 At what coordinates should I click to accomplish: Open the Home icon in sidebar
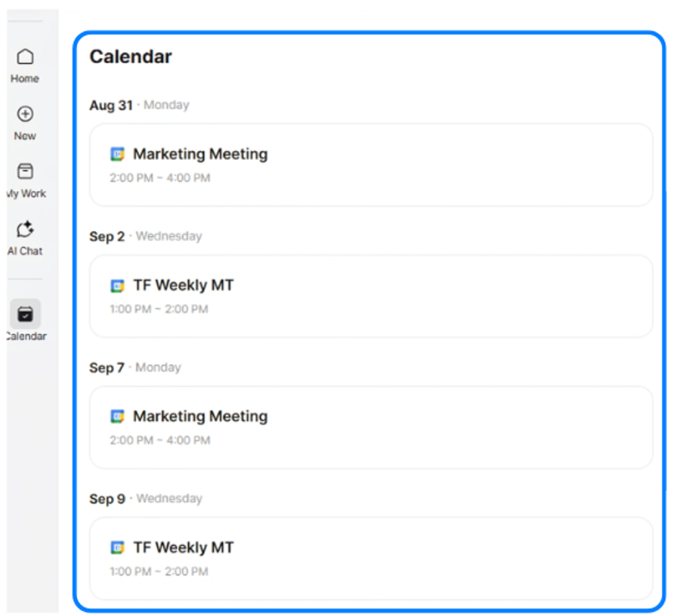[25, 56]
